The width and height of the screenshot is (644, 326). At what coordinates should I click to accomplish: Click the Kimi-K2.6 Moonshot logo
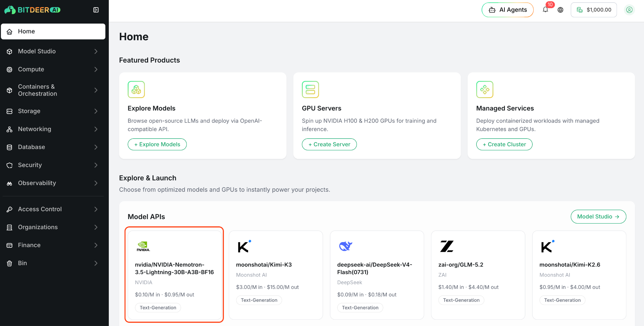click(548, 246)
